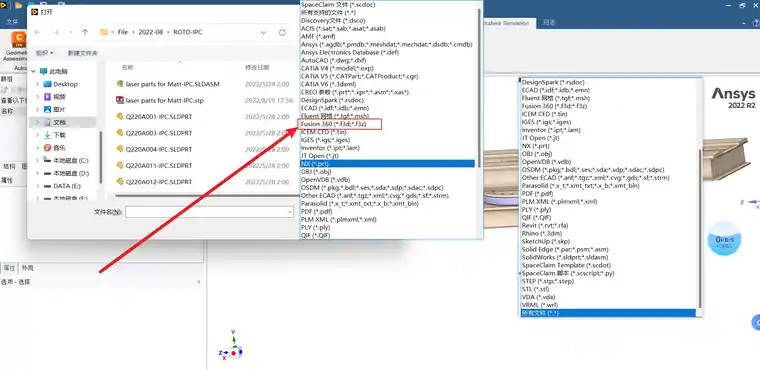Select the DATA (E:) drive icon
This screenshot has height=370, width=760.
(48, 186)
